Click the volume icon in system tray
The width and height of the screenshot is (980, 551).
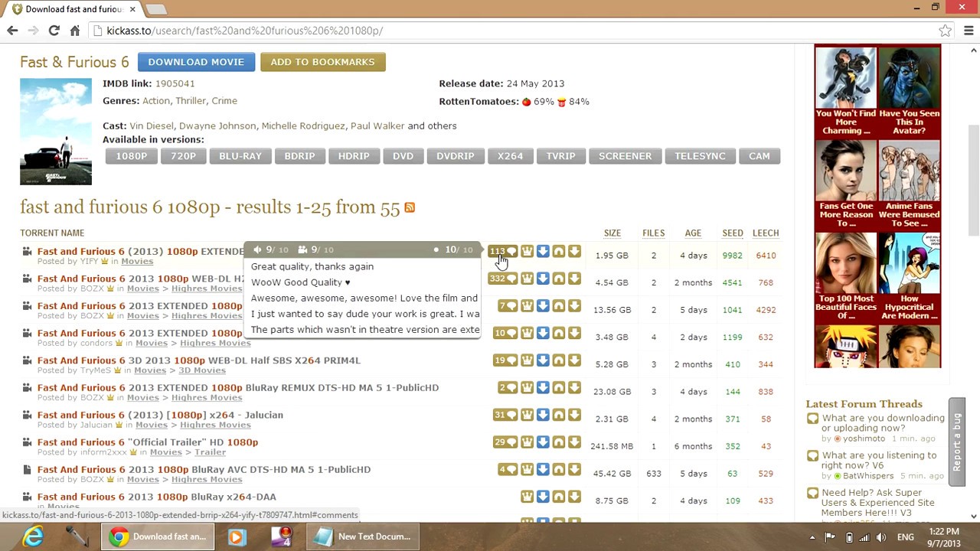881,537
